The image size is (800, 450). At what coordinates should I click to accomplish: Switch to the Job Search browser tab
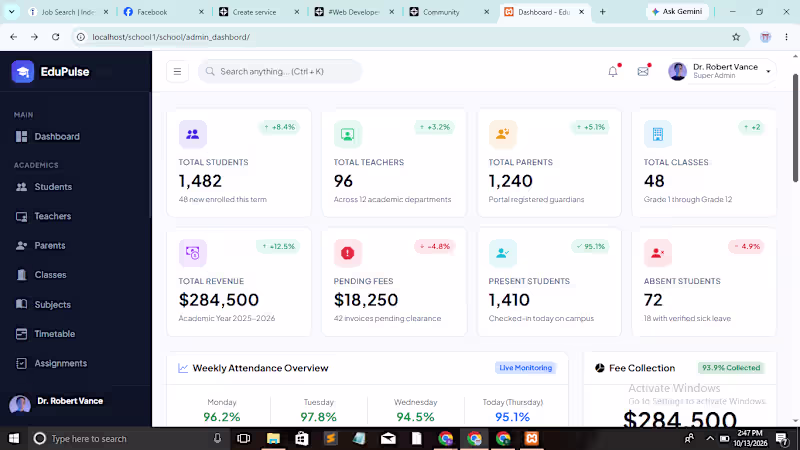click(x=67, y=12)
